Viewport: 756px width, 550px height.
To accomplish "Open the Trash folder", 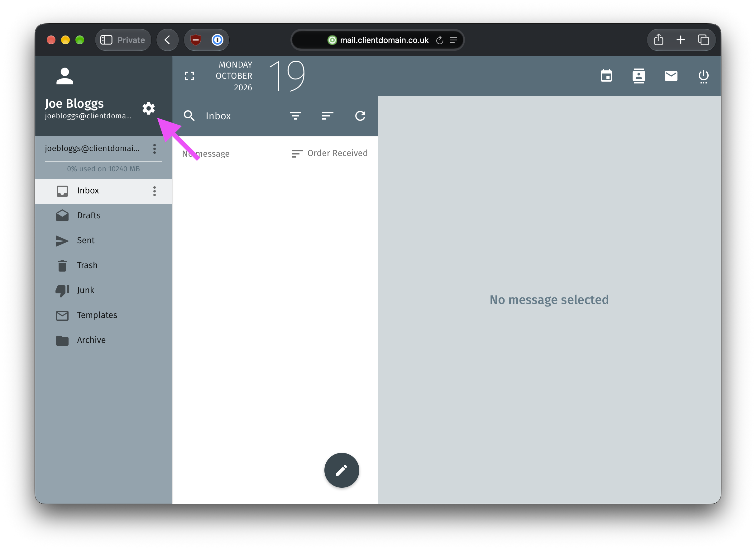I will [x=103, y=266].
